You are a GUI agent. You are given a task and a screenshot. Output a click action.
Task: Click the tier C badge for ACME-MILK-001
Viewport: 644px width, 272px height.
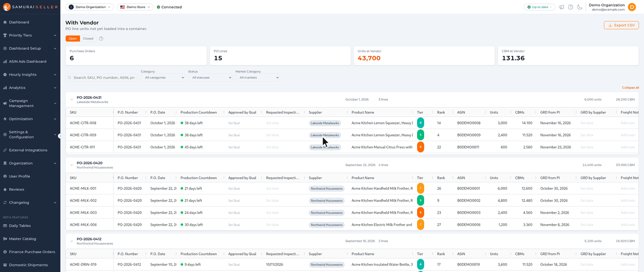coord(421,188)
